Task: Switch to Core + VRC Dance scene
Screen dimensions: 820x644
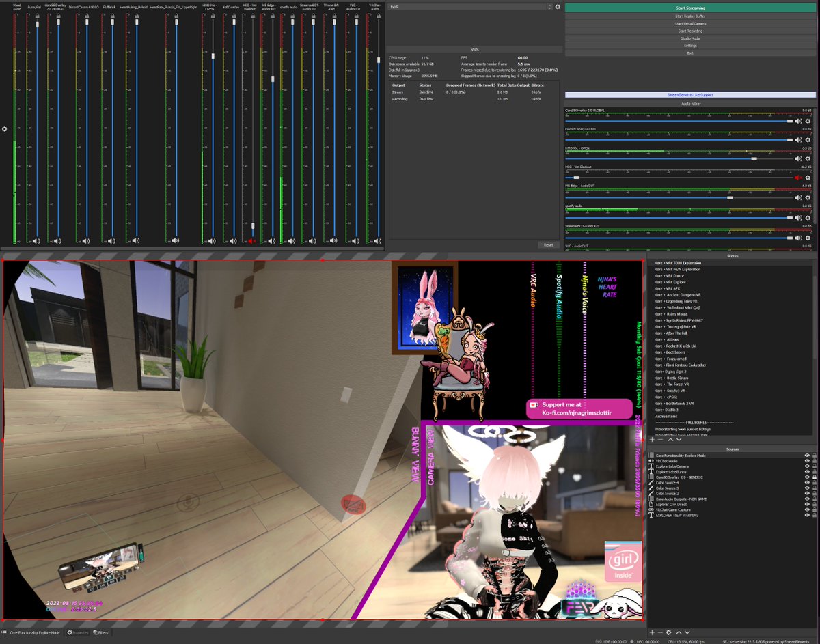Action: 670,276
